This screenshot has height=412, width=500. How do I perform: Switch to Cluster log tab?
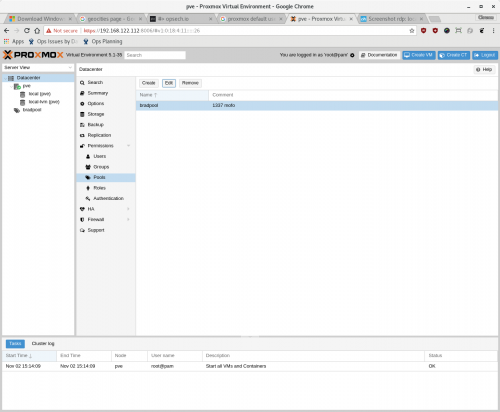coord(43,344)
